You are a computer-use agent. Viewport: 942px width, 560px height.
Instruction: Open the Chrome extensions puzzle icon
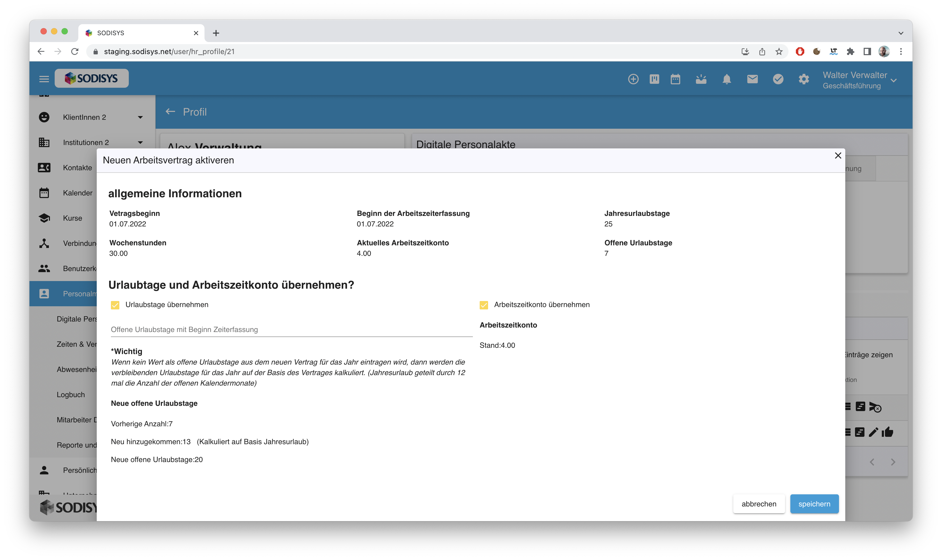[850, 52]
